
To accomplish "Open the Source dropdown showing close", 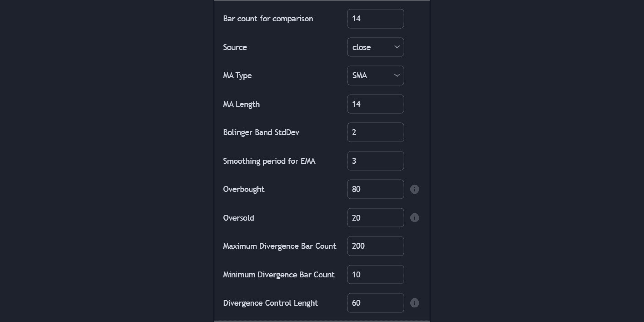I will coord(375,47).
